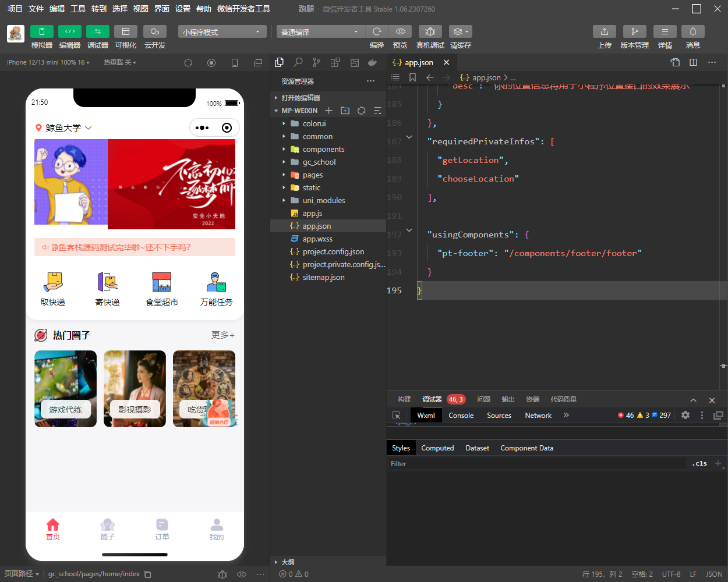
Task: Open the 工具 menu
Action: click(78, 9)
